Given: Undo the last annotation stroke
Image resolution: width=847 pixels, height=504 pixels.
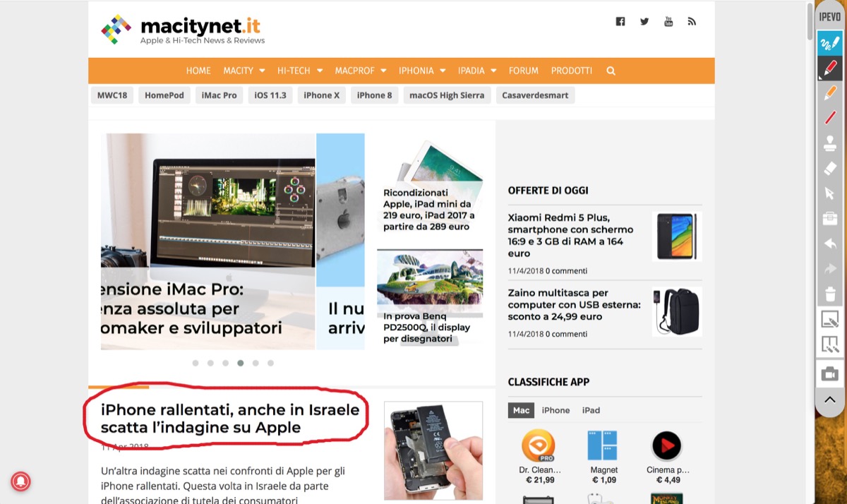Looking at the screenshot, I should (x=830, y=244).
